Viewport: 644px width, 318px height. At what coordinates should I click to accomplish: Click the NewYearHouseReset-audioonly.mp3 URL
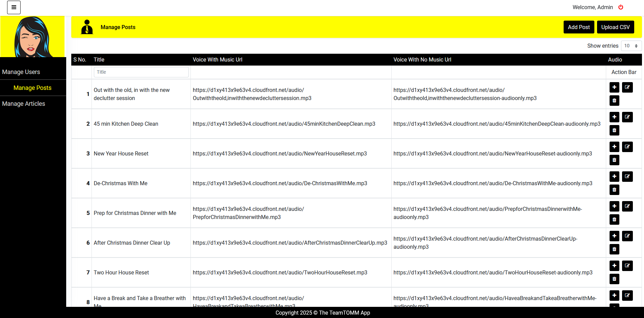tap(493, 153)
